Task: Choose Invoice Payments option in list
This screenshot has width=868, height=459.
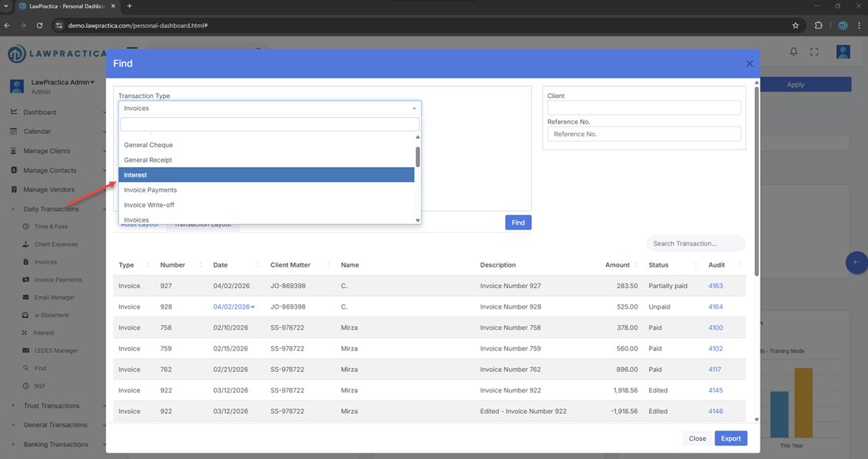Action: [266, 190]
